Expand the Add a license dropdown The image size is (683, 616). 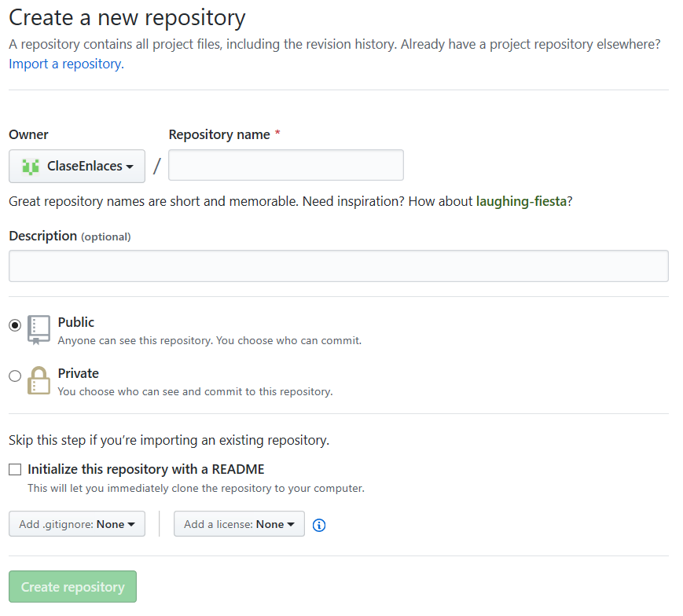point(239,524)
